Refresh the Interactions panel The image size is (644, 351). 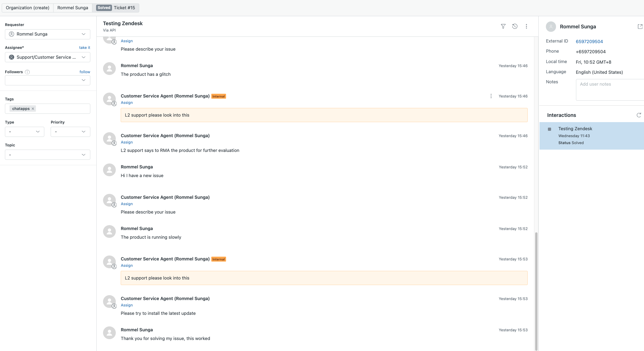(x=639, y=115)
